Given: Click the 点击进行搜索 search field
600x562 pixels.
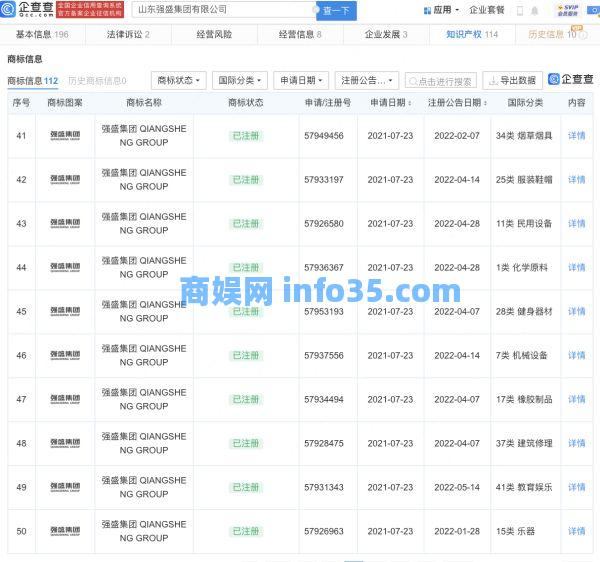Looking at the screenshot, I should point(441,80).
